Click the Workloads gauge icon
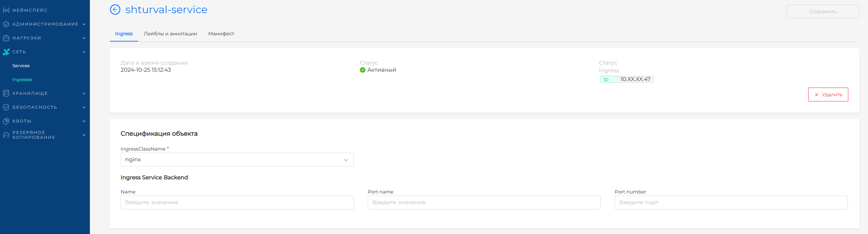Image resolution: width=868 pixels, height=234 pixels. [6, 38]
